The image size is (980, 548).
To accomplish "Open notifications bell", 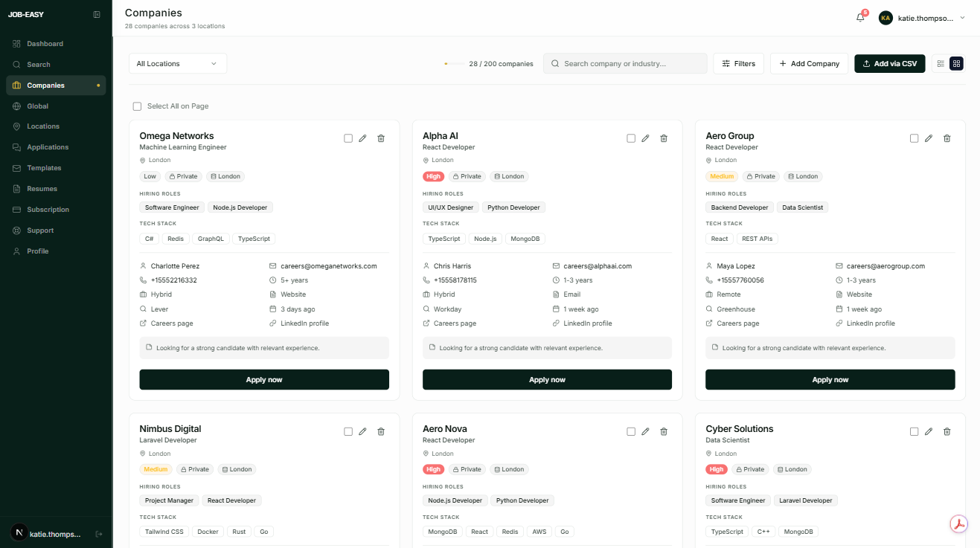I will [860, 18].
